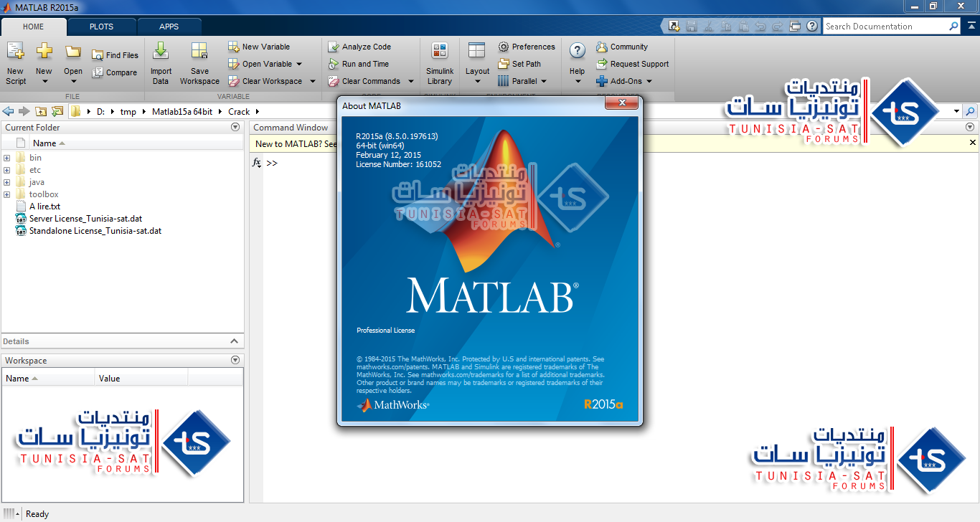Viewport: 980px width, 522px height.
Task: Switch to the PLOTS tab
Action: click(x=101, y=27)
